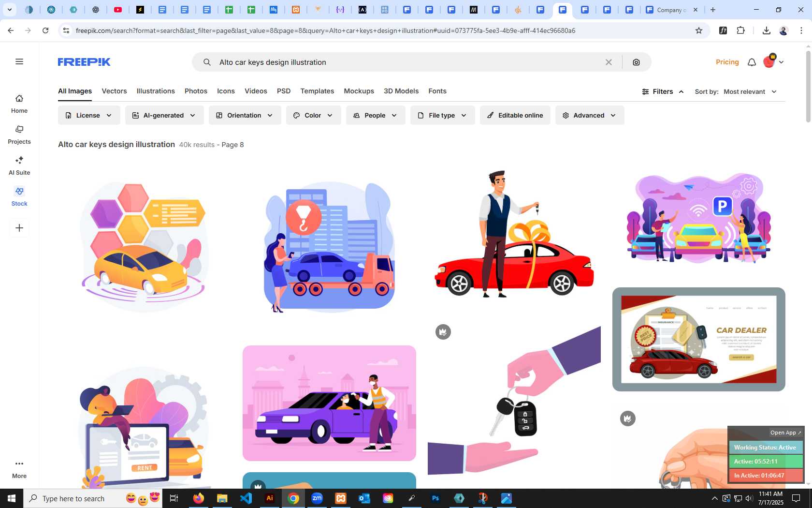
Task: Click the plus icon in the sidebar
Action: pos(19,228)
